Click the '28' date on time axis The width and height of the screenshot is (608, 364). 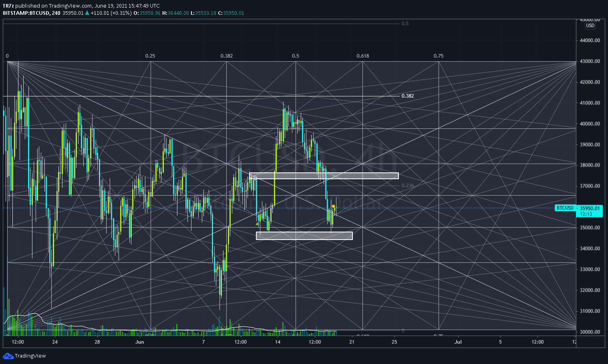[x=97, y=342]
